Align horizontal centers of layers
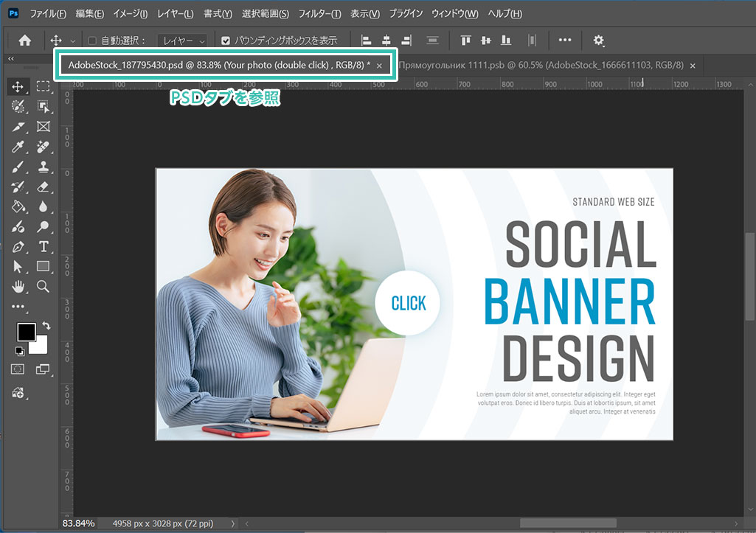Screen dimensions: 756x533 [x=386, y=41]
